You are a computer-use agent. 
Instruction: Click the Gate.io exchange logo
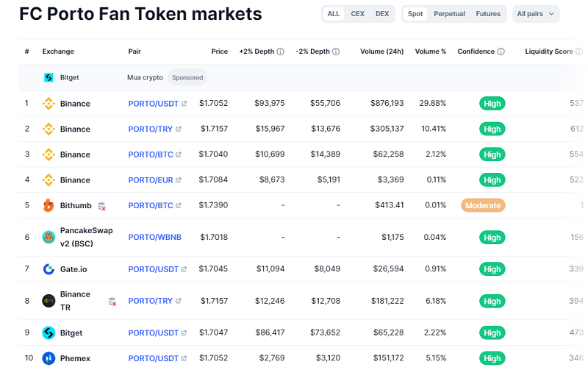(x=49, y=269)
